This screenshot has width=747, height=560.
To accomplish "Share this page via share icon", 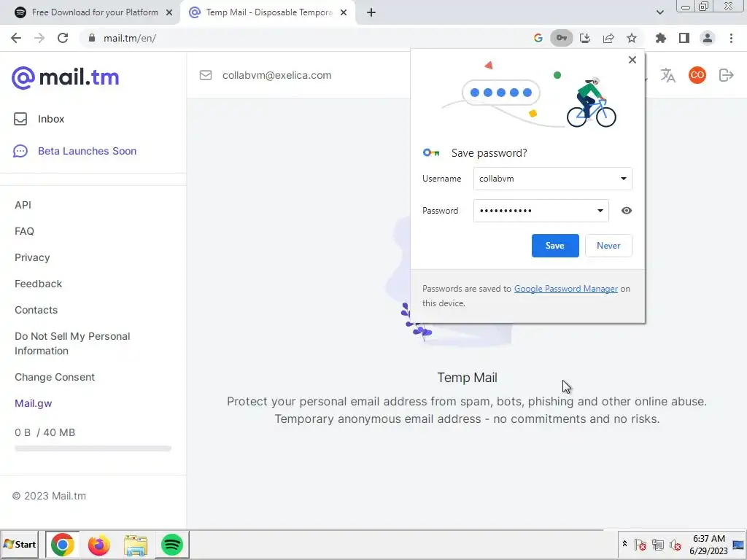I will click(608, 38).
